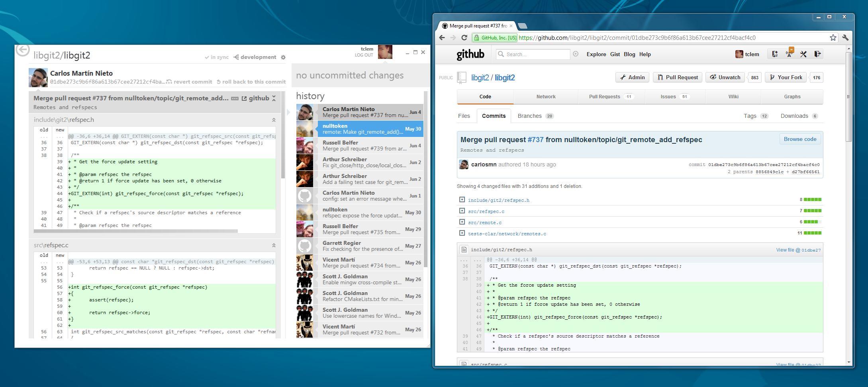Bookmark page with the star icon
Image resolution: width=868 pixels, height=387 pixels.
(833, 37)
